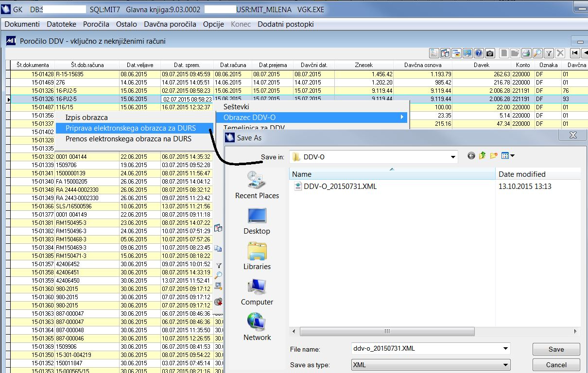Click the horizontal scrollbar in the file list
This screenshot has height=373, width=588.
coord(387,331)
